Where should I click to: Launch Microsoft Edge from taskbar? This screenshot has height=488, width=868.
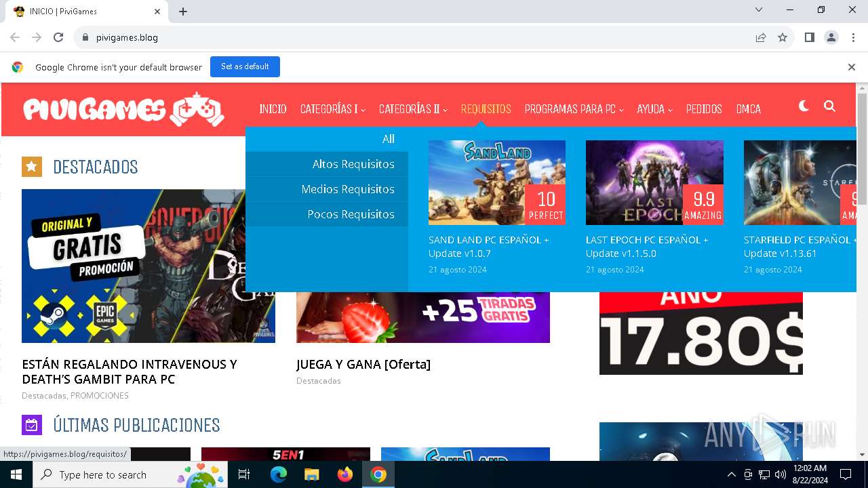279,474
